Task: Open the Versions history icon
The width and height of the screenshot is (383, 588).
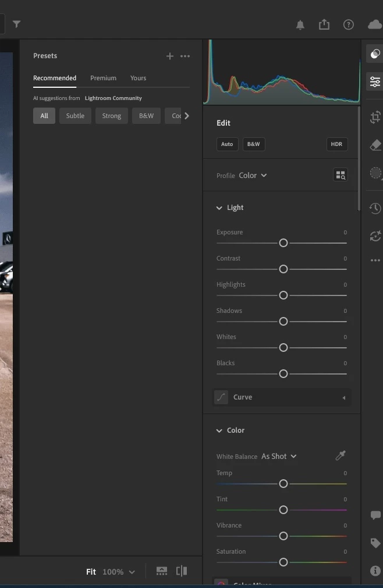Action: [x=375, y=208]
